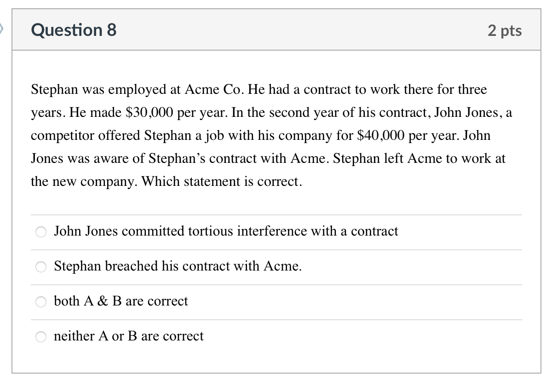Click the answer text 'neither A or B are correct'
This screenshot has width=546, height=392.
pyautogui.click(x=128, y=336)
